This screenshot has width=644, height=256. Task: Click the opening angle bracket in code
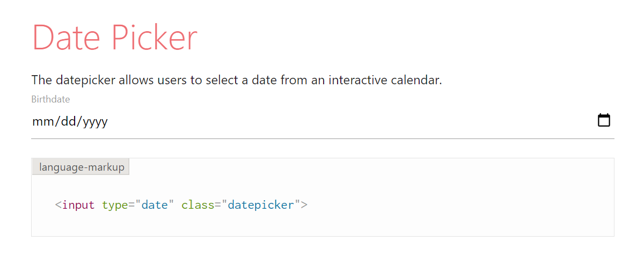(x=58, y=204)
